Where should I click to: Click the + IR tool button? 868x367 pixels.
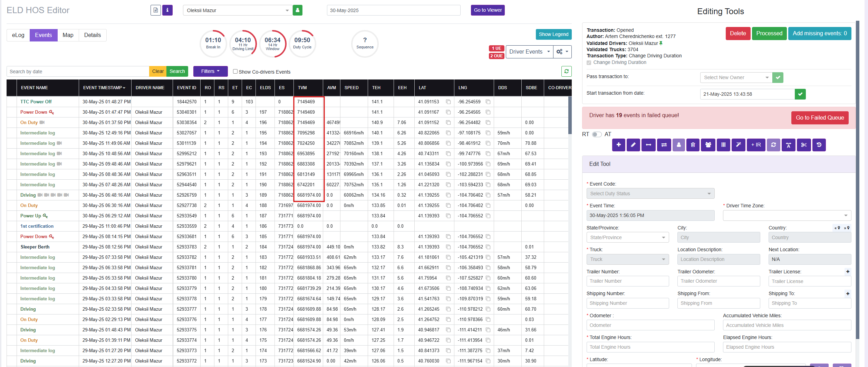(x=756, y=145)
